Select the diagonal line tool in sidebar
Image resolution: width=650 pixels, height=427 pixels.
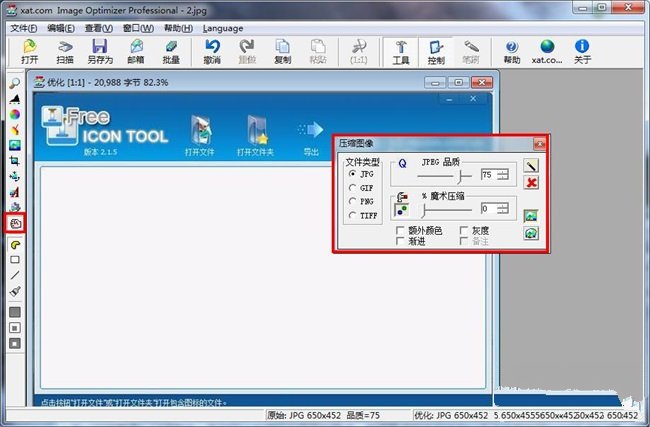[15, 275]
